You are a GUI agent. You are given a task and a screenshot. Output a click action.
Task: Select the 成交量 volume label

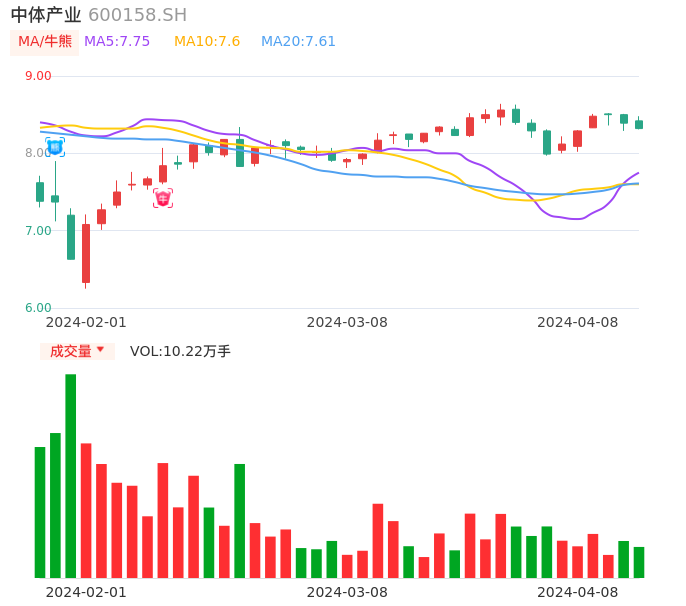pos(71,351)
